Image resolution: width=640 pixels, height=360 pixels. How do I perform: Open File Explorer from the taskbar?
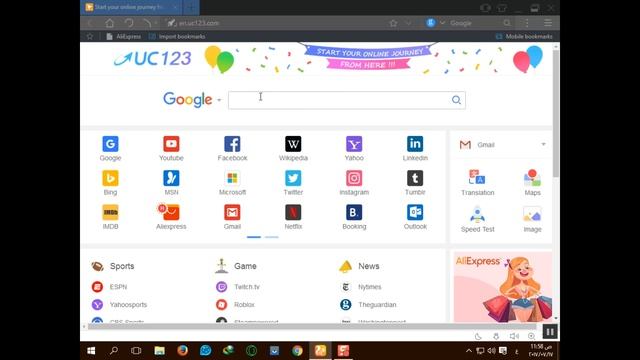point(160,351)
